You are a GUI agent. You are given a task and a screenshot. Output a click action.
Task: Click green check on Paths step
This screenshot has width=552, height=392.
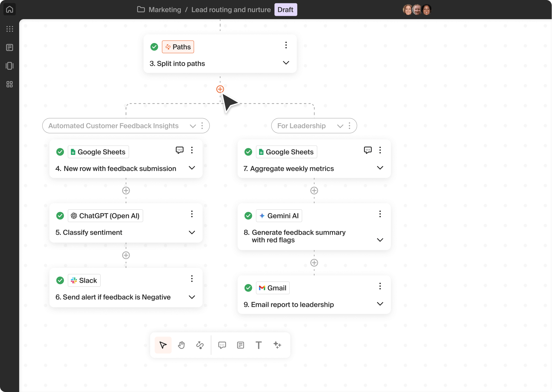click(x=154, y=47)
